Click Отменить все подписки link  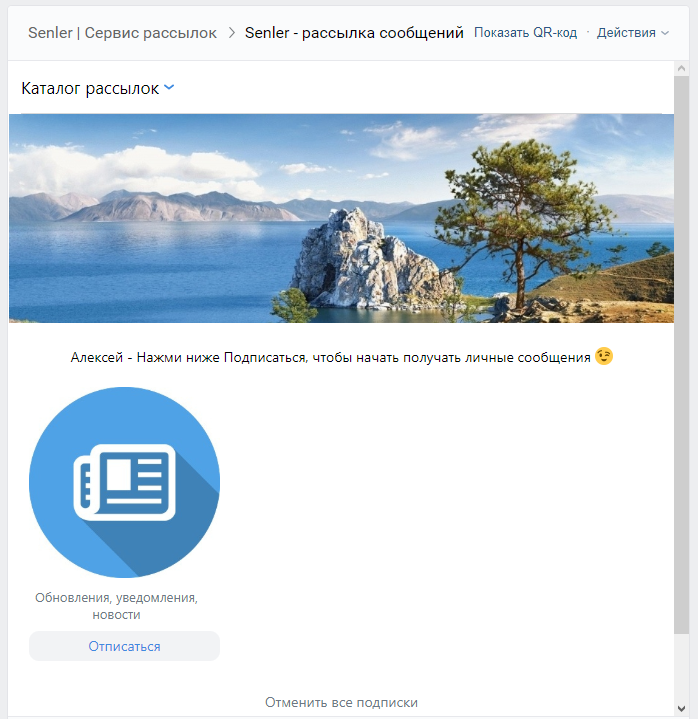point(341,703)
